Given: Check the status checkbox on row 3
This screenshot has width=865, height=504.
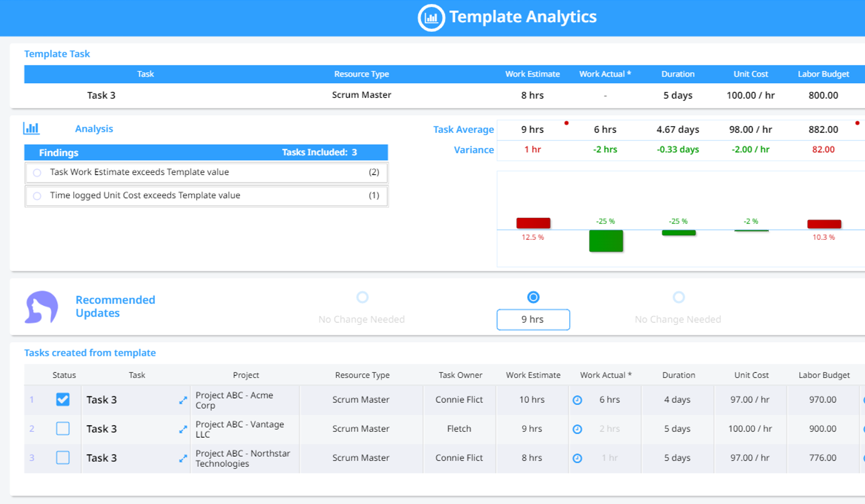Looking at the screenshot, I should pyautogui.click(x=63, y=458).
